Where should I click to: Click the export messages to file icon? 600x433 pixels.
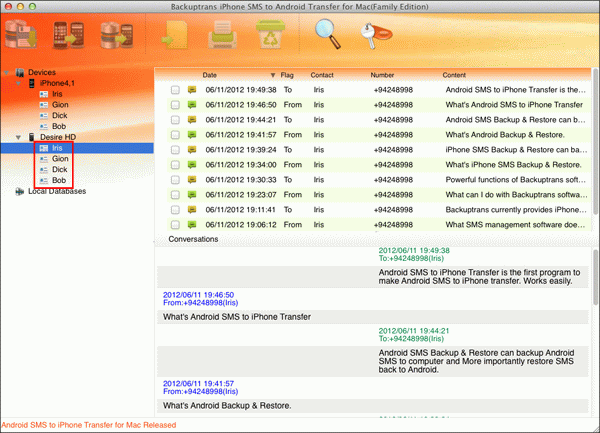(175, 35)
